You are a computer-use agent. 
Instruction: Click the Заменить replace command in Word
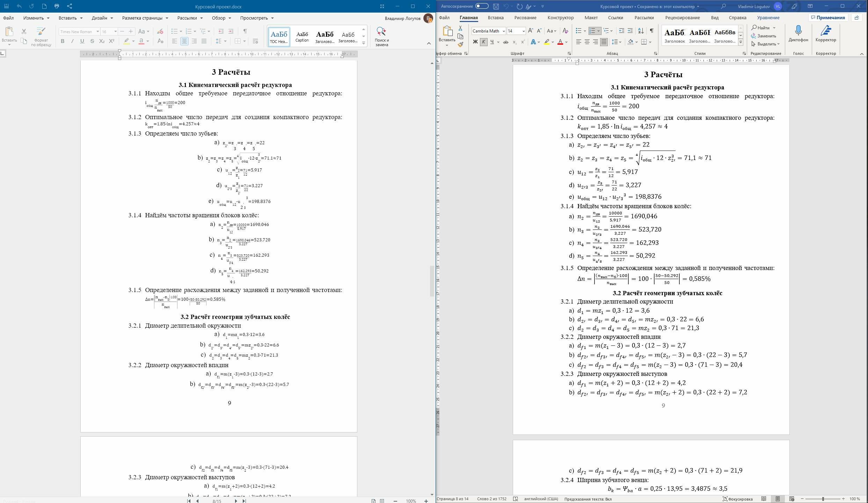(763, 36)
